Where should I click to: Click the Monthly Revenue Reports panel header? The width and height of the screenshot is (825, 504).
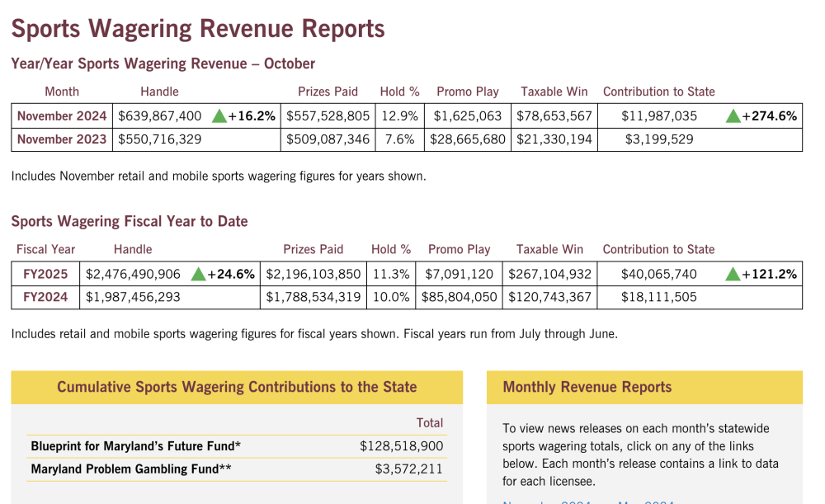(644, 387)
